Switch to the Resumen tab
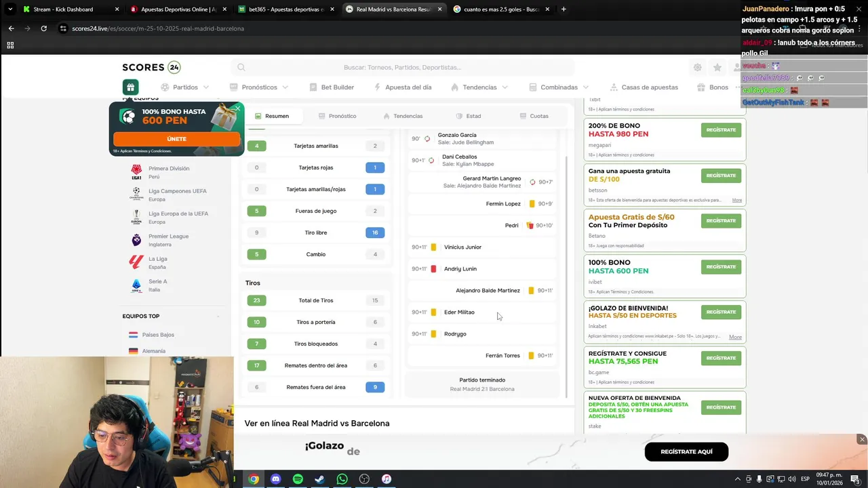The image size is (868, 488). coord(272,116)
